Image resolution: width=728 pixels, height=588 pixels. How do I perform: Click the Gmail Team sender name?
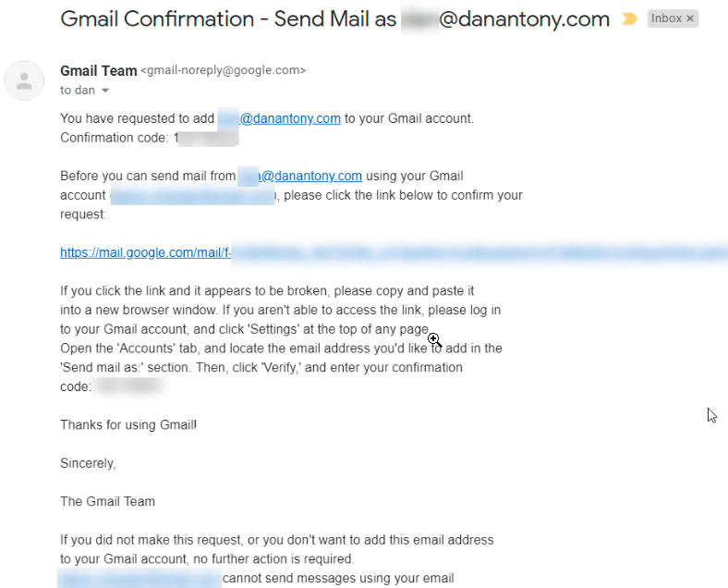click(x=99, y=70)
